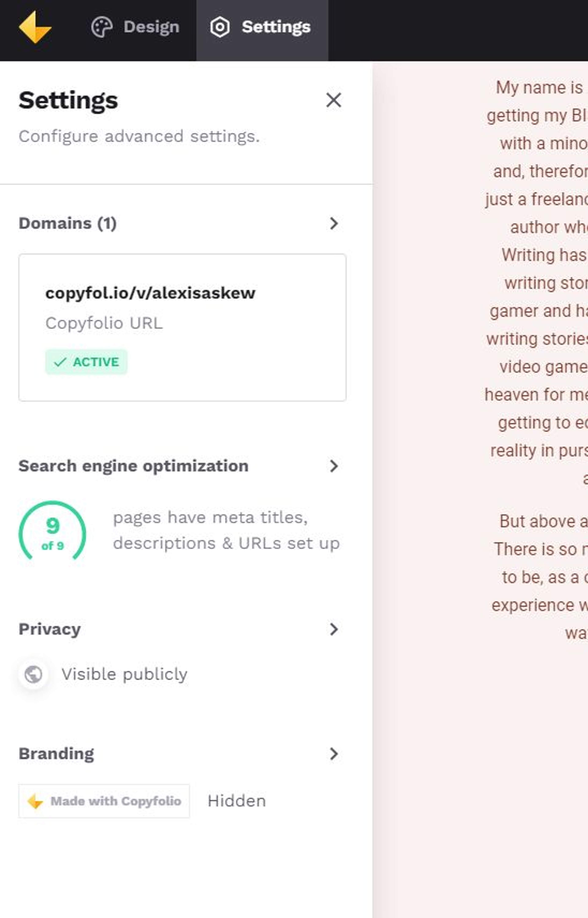Expand the Branding section chevron
588x918 pixels.
[x=334, y=754]
